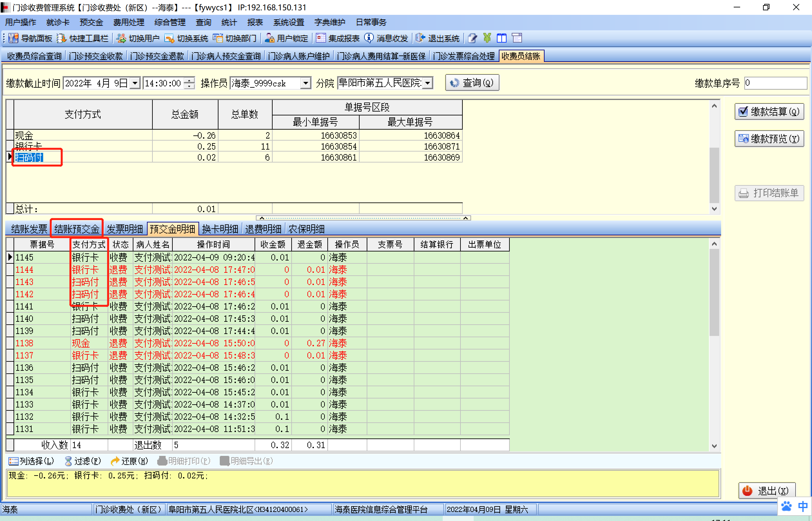Open the 操作员 operator dropdown

click(x=305, y=83)
